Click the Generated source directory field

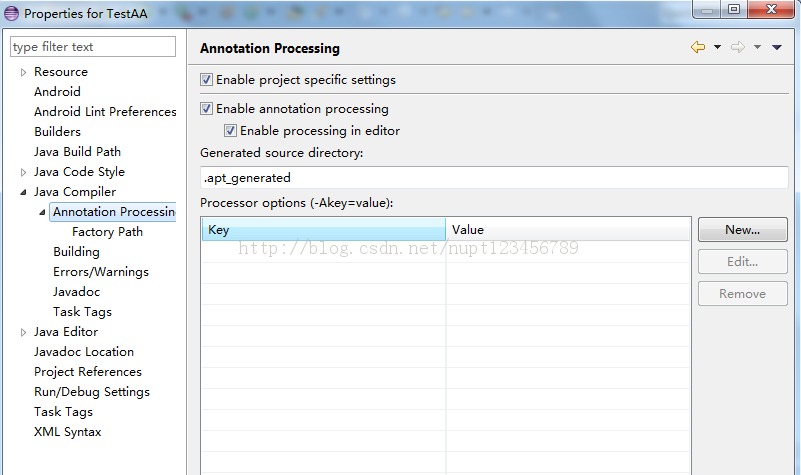(494, 178)
